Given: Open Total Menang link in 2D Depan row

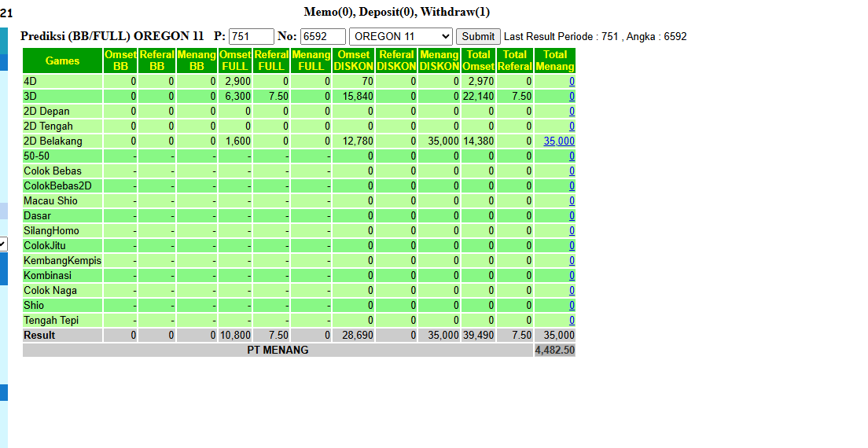Looking at the screenshot, I should point(572,111).
